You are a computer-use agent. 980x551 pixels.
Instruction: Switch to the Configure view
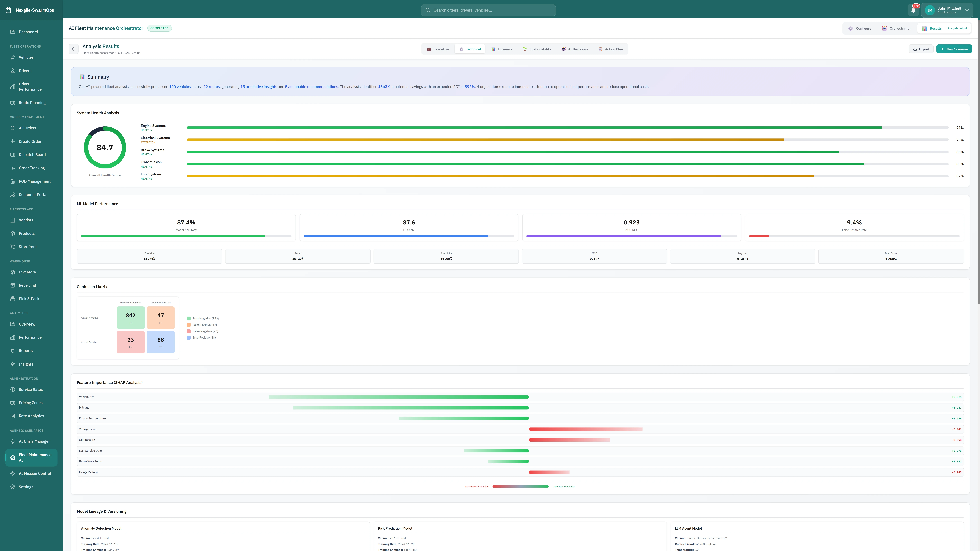860,28
